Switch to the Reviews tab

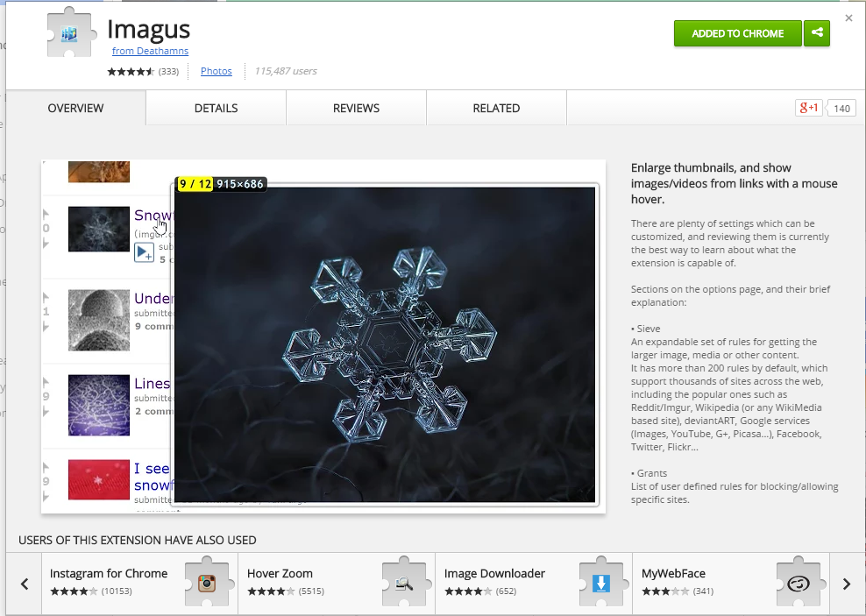[356, 108]
